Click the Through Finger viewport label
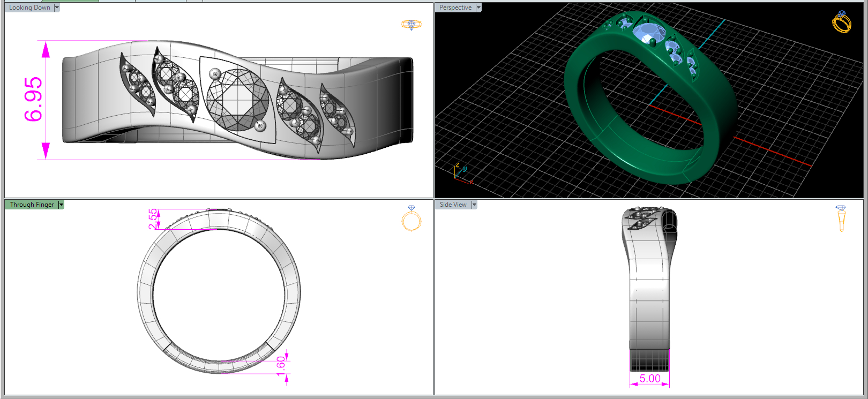This screenshot has width=868, height=399. [32, 205]
